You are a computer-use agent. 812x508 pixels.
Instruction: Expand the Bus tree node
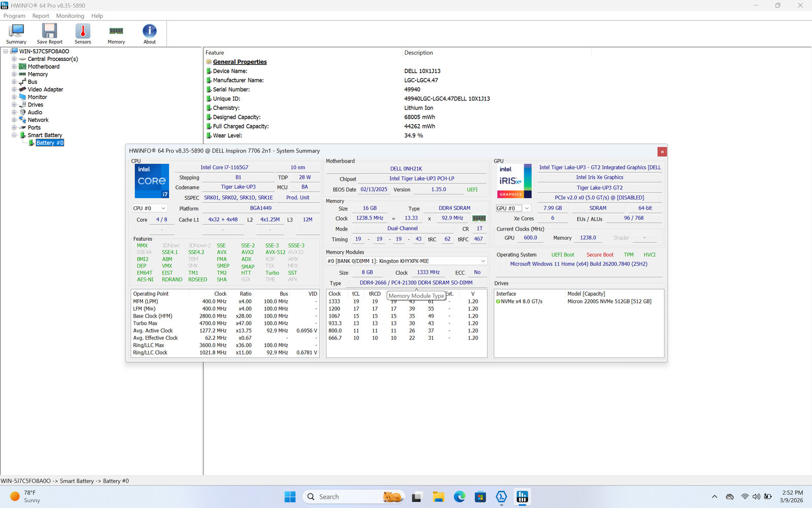[14, 82]
